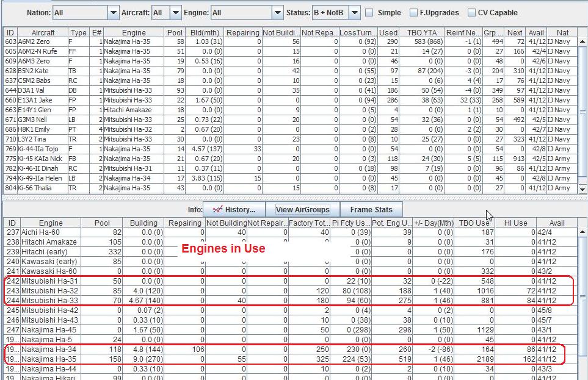Sort aircraft table by Nat column header
Viewport: 588px width, 380px height.
(562, 32)
